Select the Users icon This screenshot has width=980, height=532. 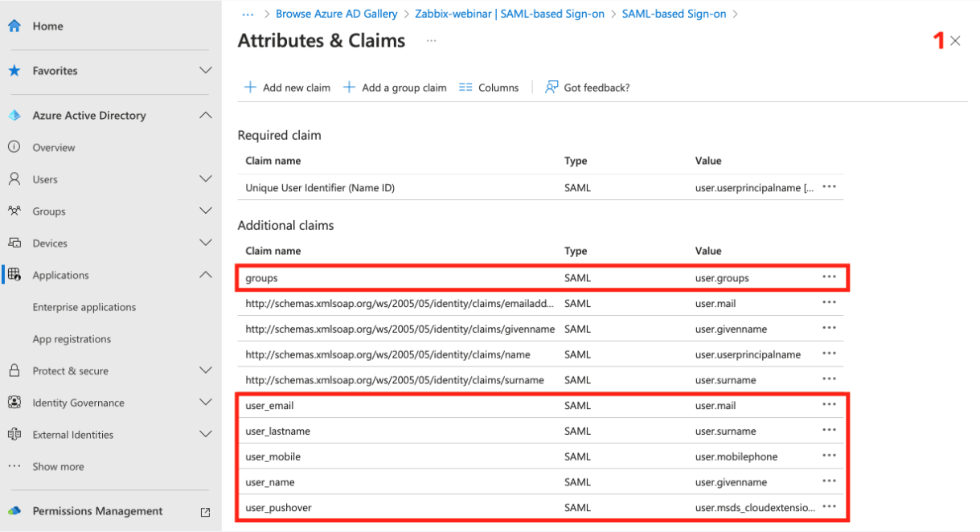pyautogui.click(x=14, y=178)
